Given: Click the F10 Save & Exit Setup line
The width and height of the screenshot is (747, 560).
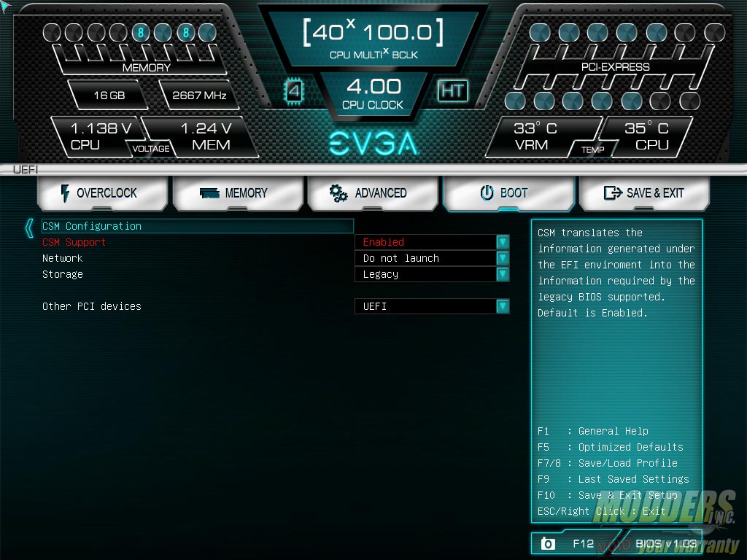Looking at the screenshot, I should click(x=608, y=495).
